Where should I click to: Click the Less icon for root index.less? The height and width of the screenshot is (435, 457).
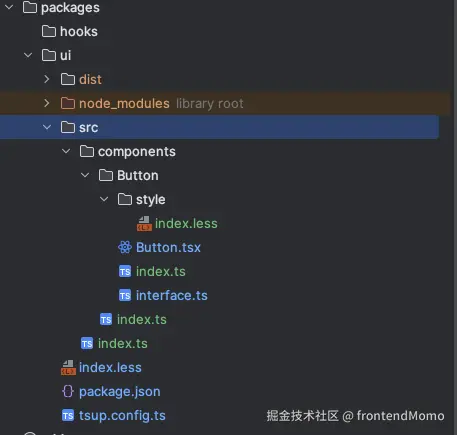pyautogui.click(x=68, y=368)
